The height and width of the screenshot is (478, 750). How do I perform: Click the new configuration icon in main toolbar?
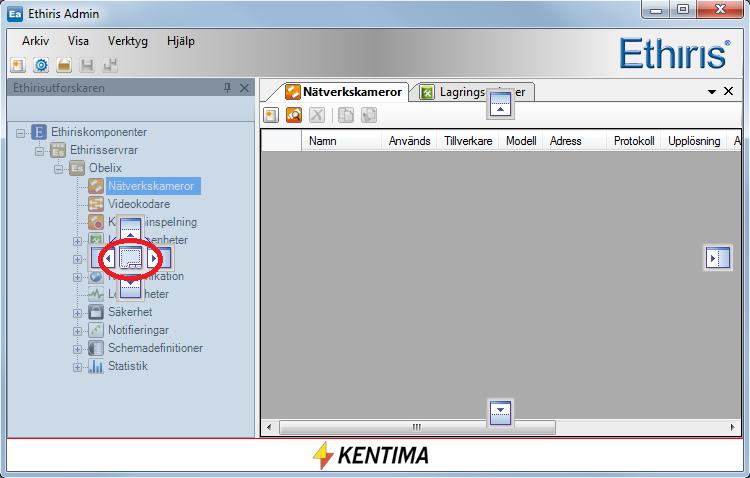tap(18, 65)
